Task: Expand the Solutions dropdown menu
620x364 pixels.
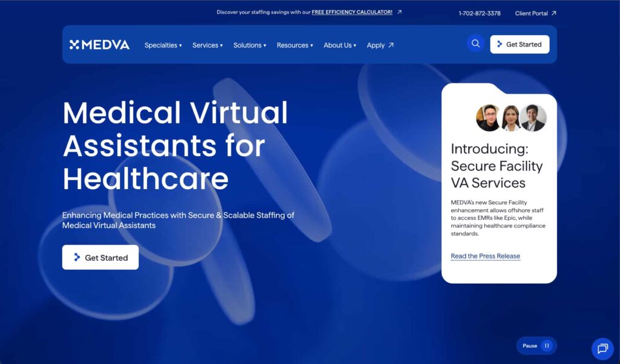Action: (x=249, y=45)
